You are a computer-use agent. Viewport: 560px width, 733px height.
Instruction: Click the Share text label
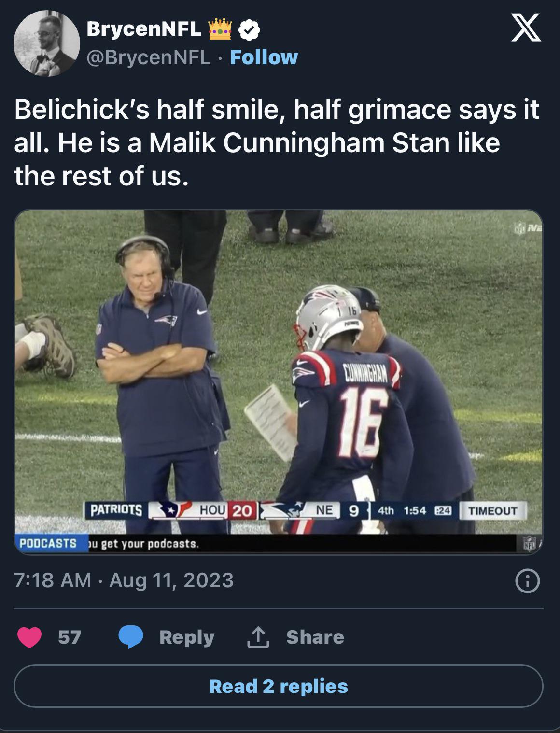click(315, 637)
